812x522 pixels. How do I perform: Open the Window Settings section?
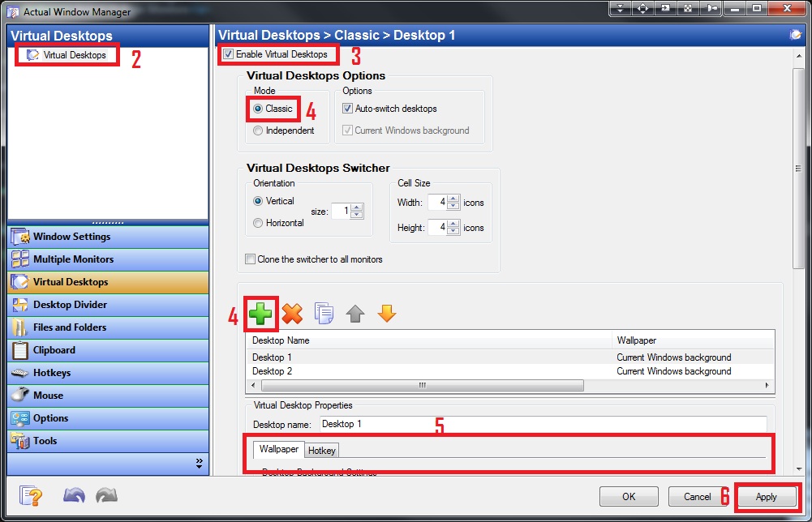[x=108, y=237]
